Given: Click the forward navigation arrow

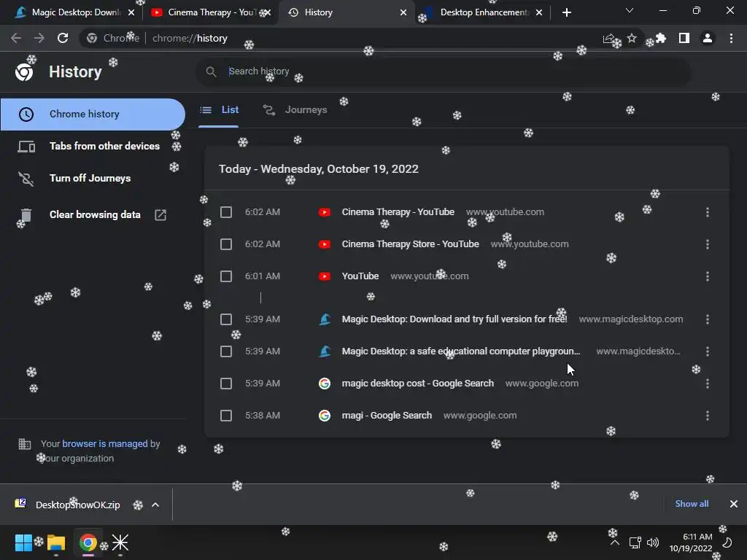Looking at the screenshot, I should coord(39,38).
